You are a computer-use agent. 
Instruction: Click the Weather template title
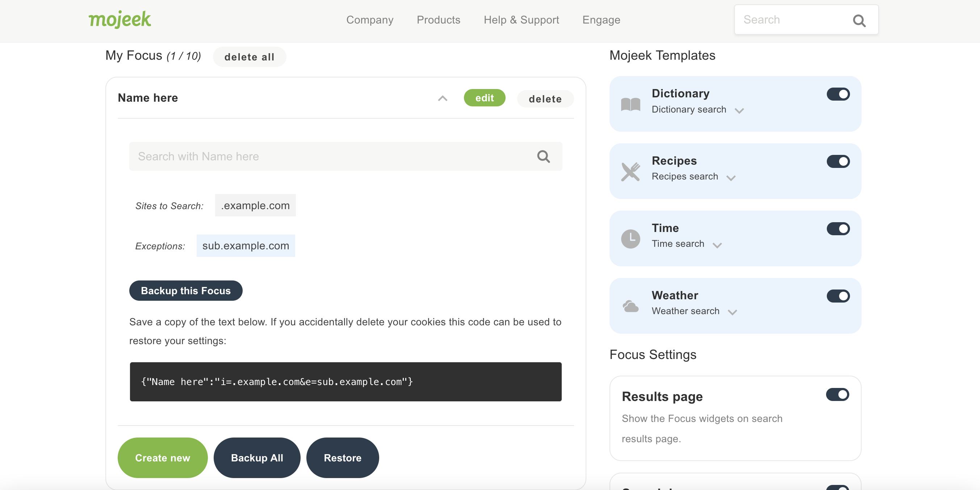click(x=674, y=295)
